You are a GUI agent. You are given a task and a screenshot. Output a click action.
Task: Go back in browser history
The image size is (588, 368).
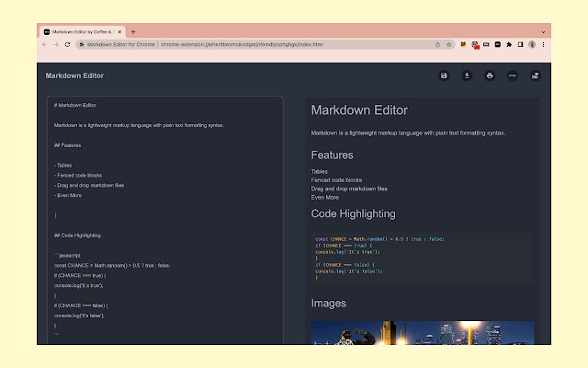[45, 44]
